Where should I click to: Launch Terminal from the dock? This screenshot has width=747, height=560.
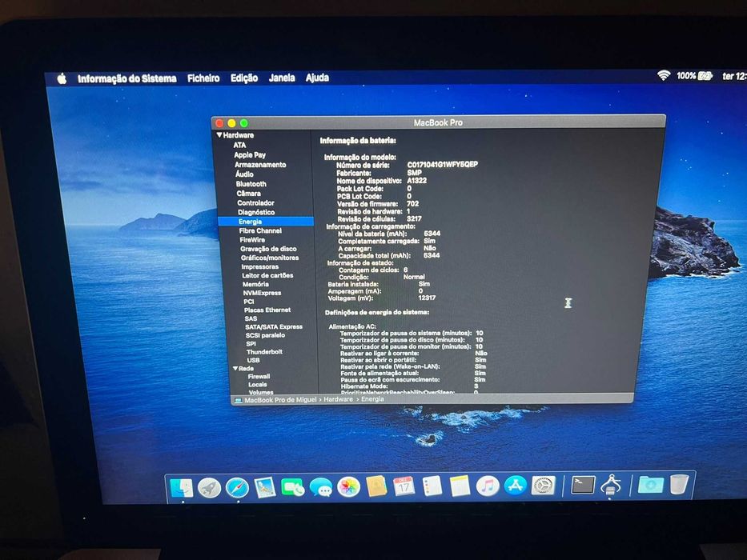(583, 486)
